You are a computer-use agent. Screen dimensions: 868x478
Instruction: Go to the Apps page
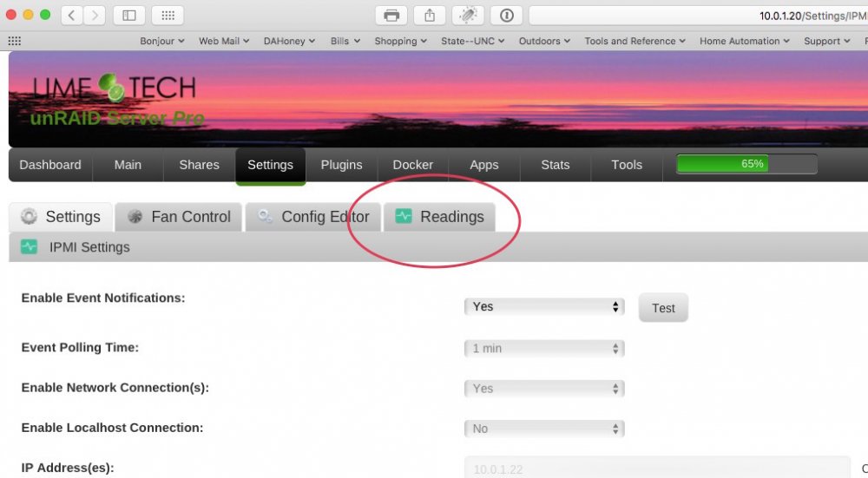point(484,164)
